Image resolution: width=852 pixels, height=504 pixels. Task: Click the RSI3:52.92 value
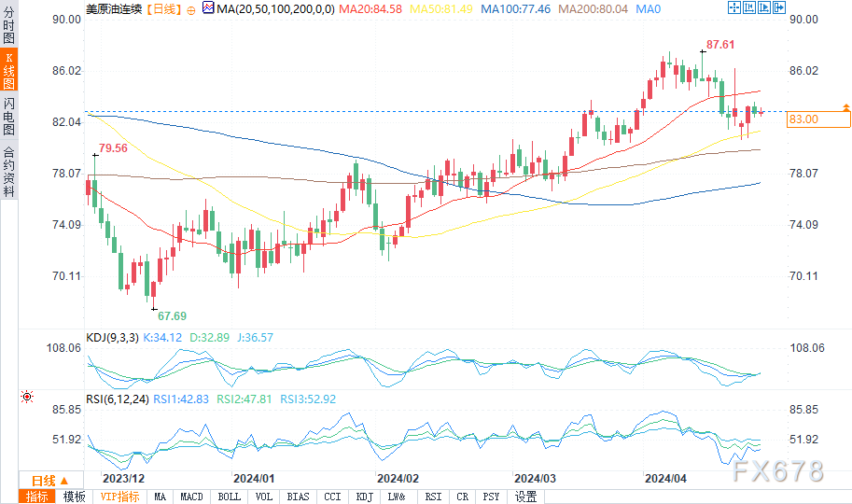[308, 399]
